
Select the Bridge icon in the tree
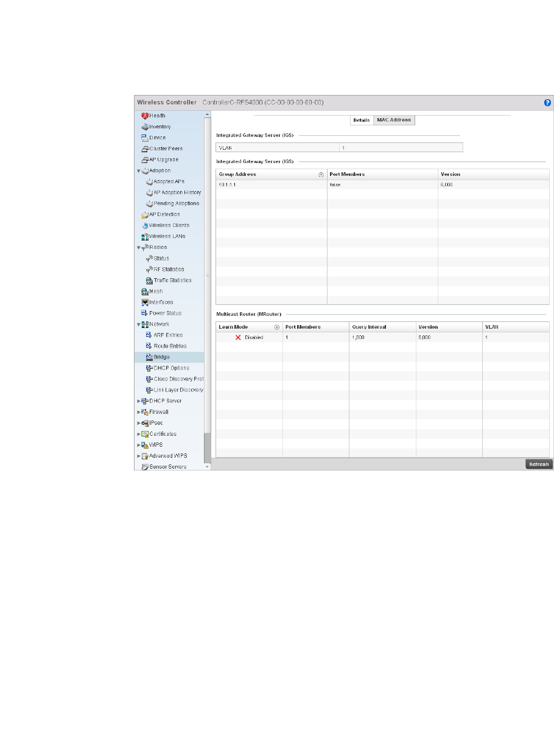click(x=149, y=357)
